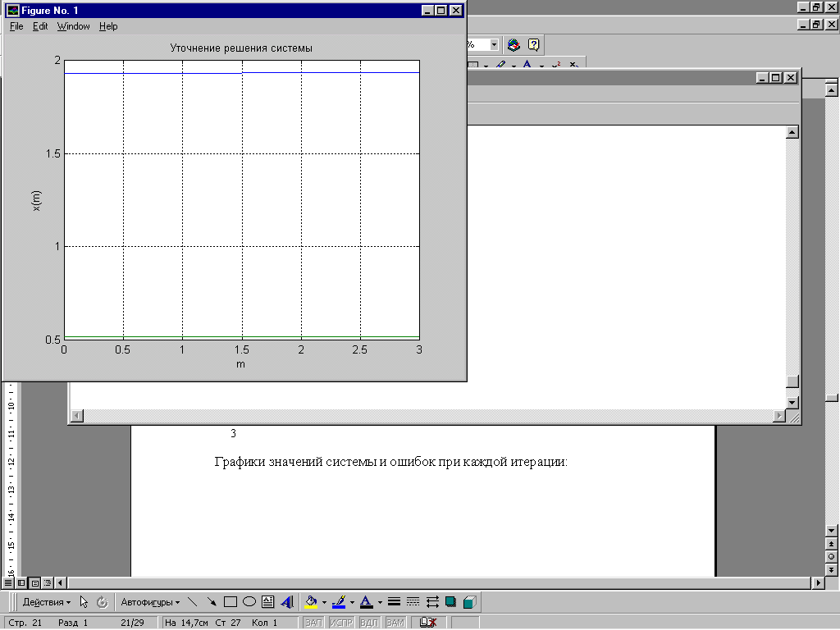Click Word document horizontal scroll right arrow
This screenshot has width=840, height=630.
(818, 582)
